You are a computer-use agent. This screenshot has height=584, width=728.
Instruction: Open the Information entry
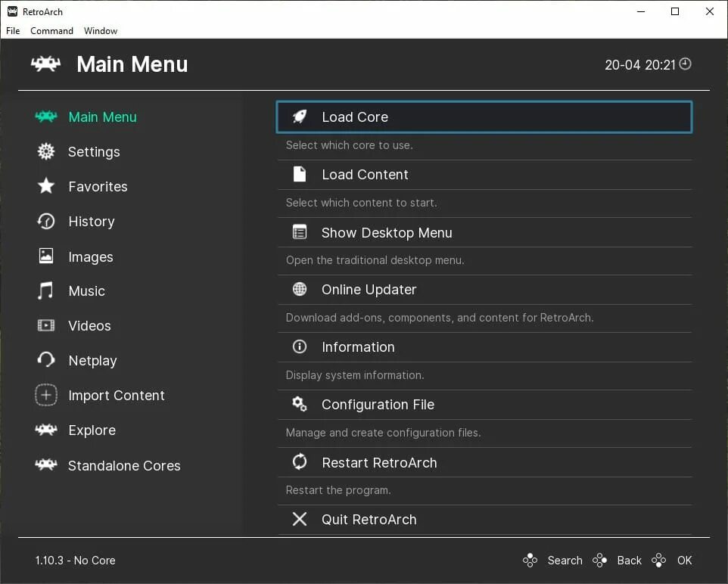[x=358, y=347]
